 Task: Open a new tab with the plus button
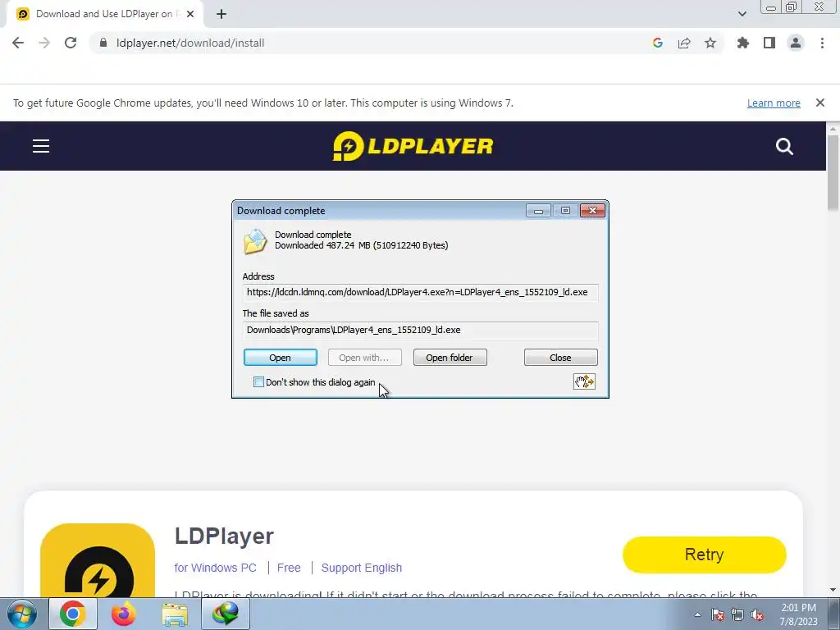(x=221, y=14)
